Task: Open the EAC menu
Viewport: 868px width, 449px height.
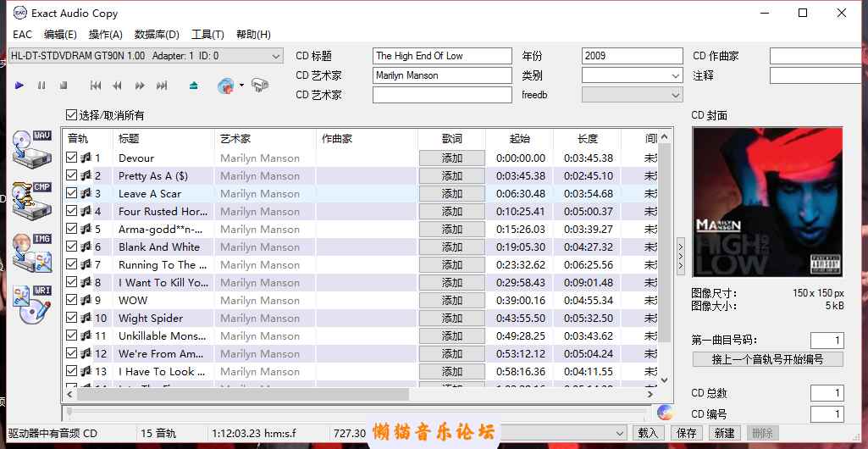Action: (x=22, y=35)
